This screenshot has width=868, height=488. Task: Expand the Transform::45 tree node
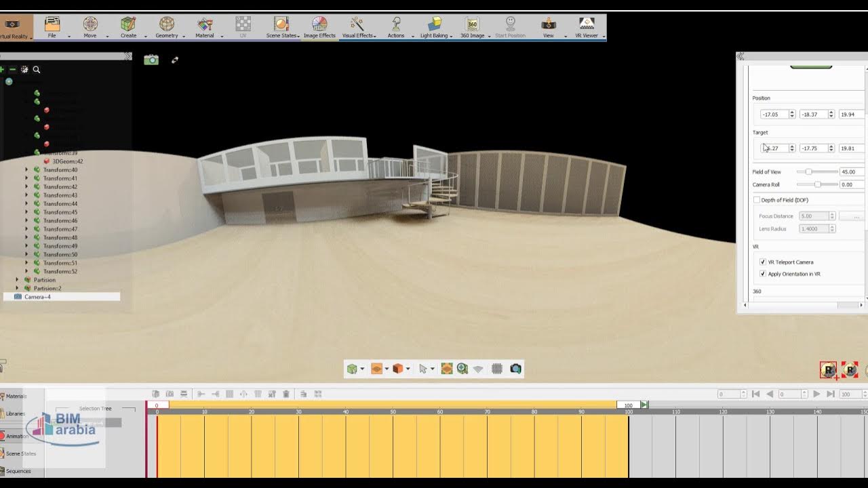26,212
